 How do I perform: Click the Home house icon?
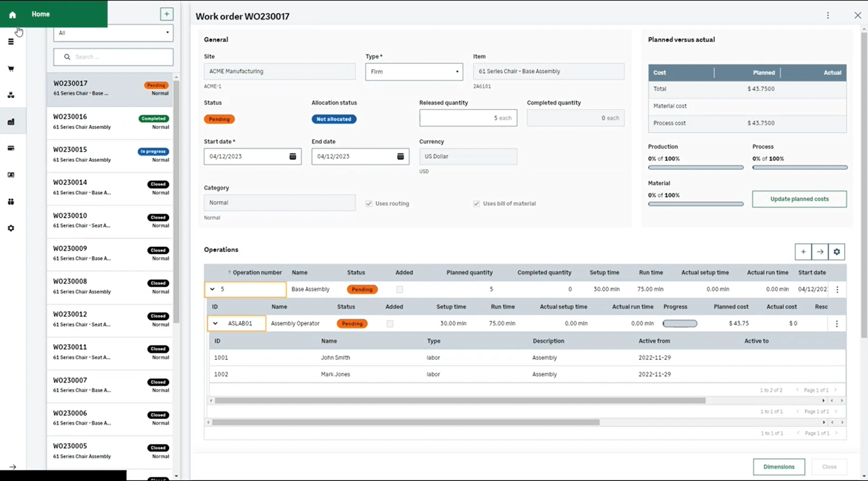pos(12,14)
